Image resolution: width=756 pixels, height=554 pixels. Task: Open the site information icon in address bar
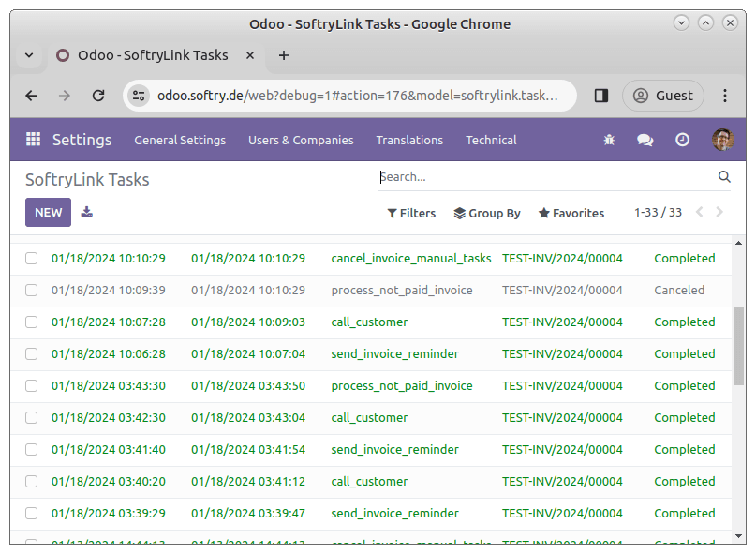click(x=139, y=96)
